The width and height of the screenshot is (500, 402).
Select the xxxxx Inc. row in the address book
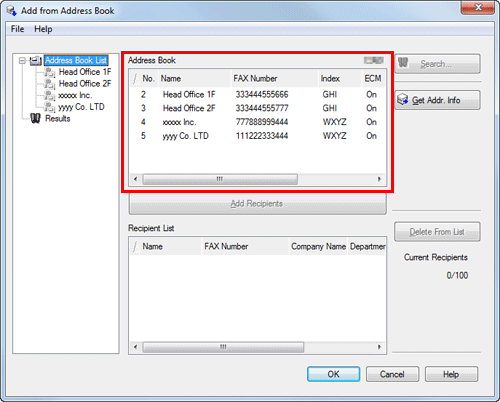click(x=258, y=122)
